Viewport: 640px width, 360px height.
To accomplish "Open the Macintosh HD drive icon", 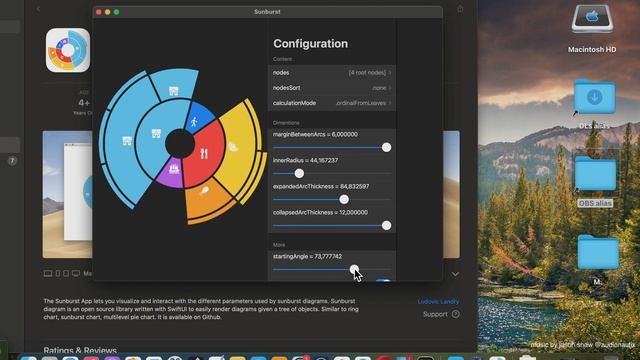I will point(592,19).
